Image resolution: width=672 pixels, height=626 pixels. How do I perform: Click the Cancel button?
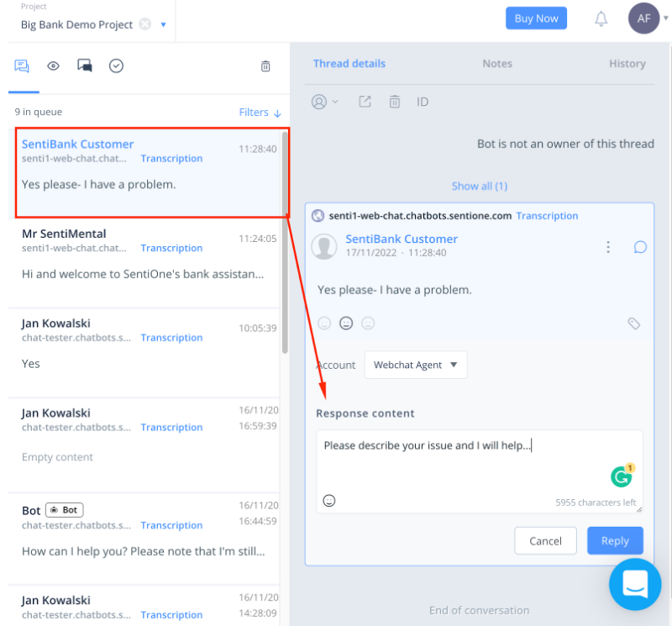click(545, 540)
